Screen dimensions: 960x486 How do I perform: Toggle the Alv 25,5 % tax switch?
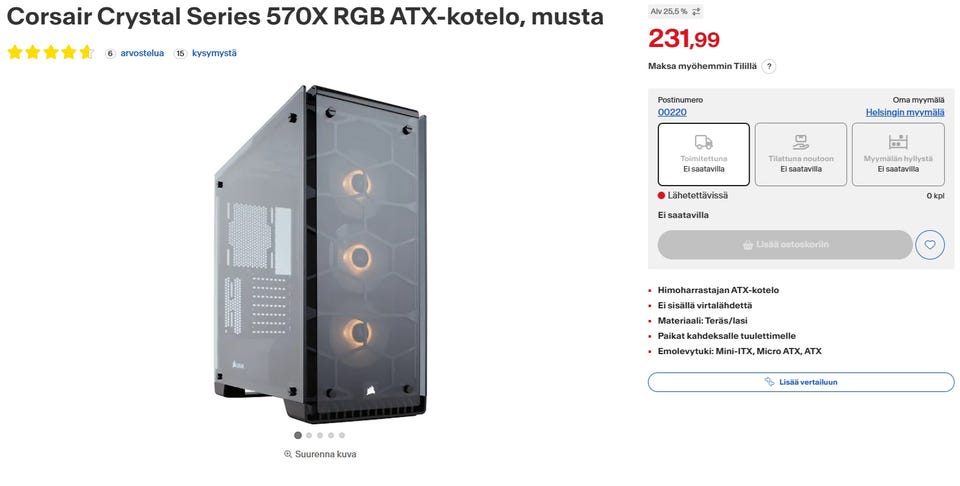(676, 12)
